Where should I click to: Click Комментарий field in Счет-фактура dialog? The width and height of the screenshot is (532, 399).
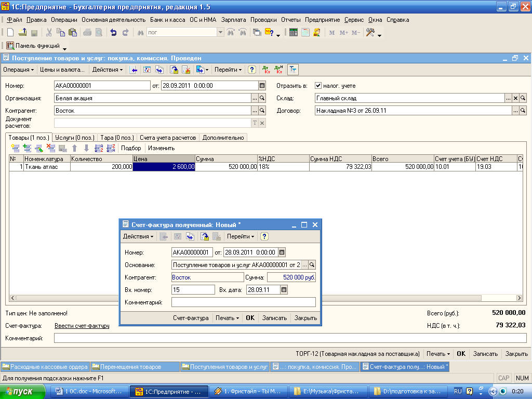243,302
